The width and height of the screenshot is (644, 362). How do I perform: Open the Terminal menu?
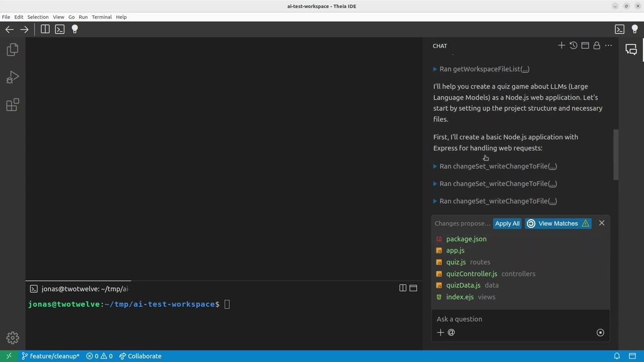point(102,17)
